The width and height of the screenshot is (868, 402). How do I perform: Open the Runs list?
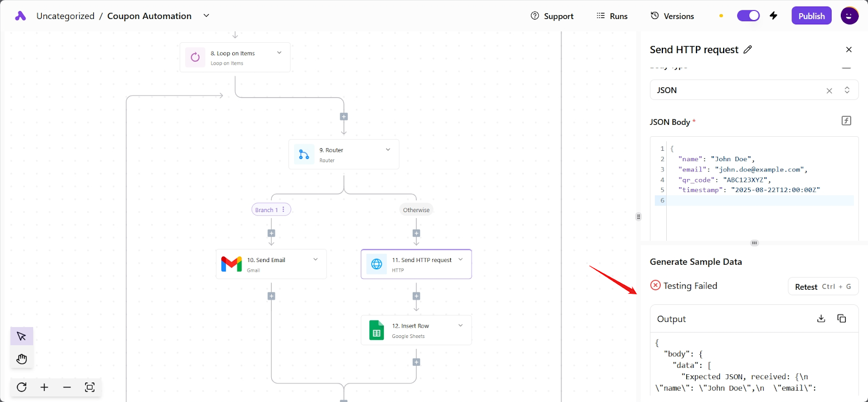pyautogui.click(x=612, y=16)
